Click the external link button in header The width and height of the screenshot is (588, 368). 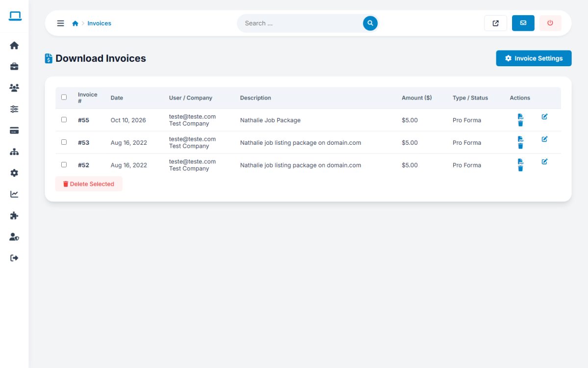pos(495,23)
